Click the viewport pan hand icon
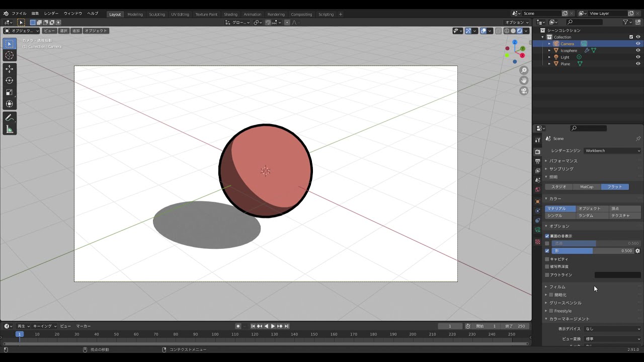This screenshot has height=362, width=644. [524, 80]
